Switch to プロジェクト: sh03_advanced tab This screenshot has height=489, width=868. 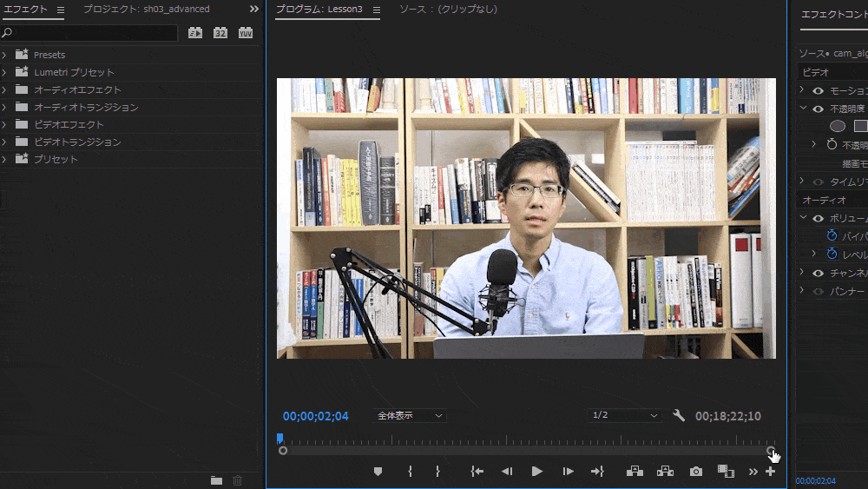click(x=147, y=9)
